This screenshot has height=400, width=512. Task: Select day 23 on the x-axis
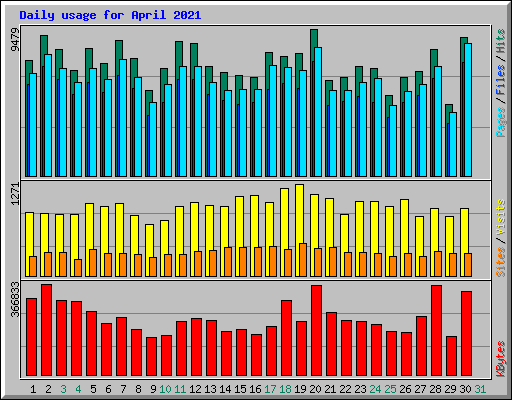[360, 389]
